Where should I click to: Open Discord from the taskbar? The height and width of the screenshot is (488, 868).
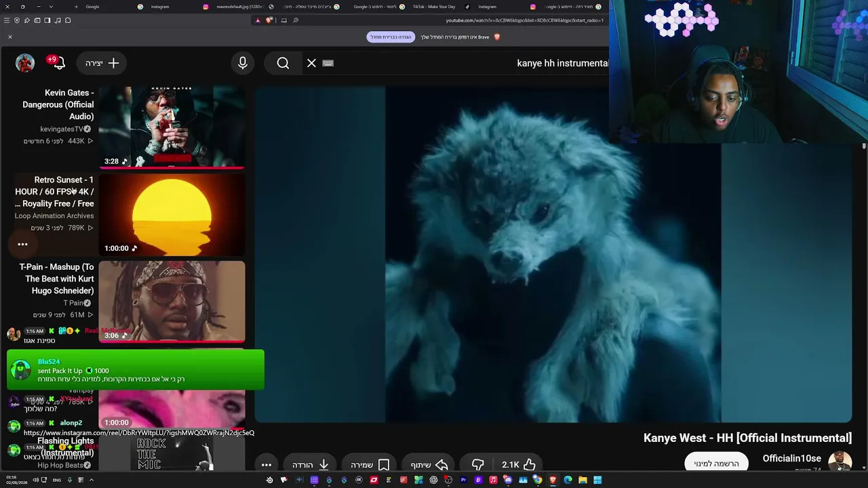(508, 480)
